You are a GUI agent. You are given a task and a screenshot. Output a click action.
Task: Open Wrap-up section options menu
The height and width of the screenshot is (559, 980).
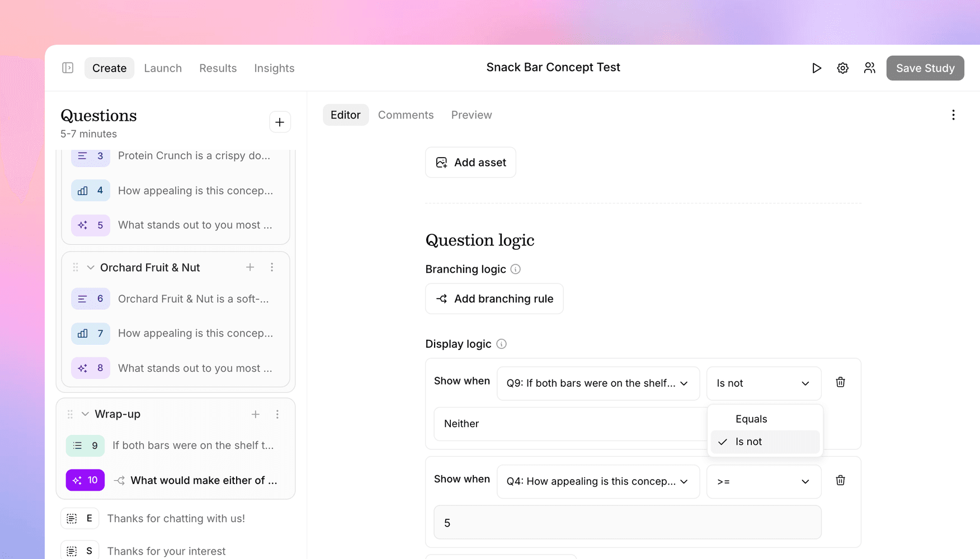277,414
